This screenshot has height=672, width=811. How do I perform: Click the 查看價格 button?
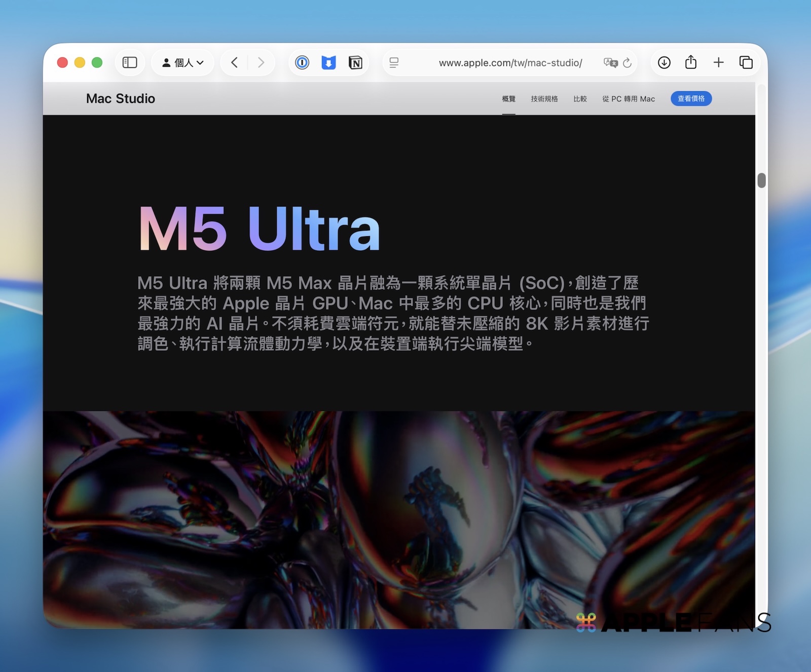tap(691, 98)
